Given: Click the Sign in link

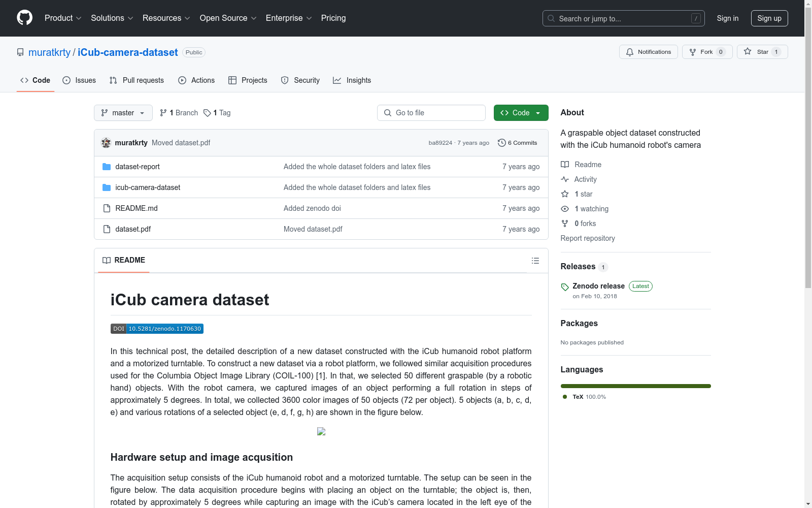Looking at the screenshot, I should [x=727, y=18].
